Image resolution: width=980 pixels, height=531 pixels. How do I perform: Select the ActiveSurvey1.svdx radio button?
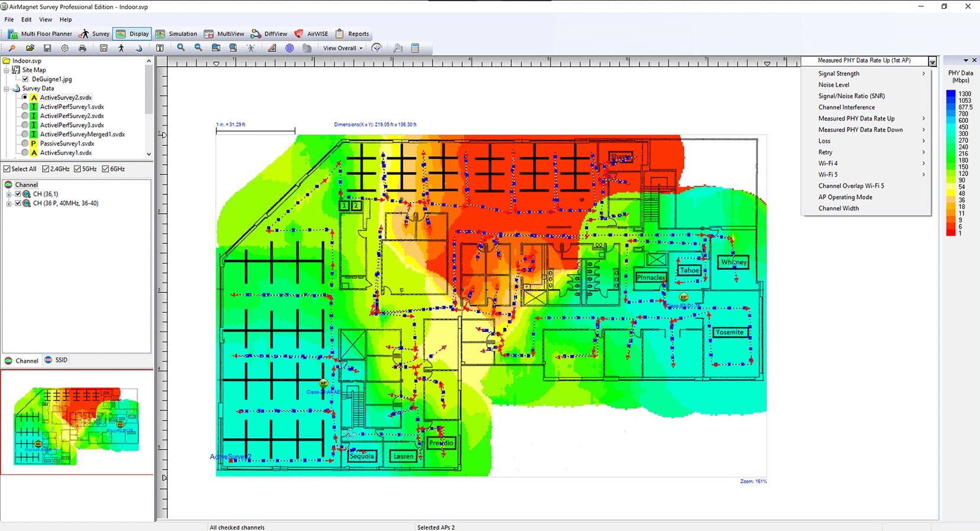(x=24, y=152)
